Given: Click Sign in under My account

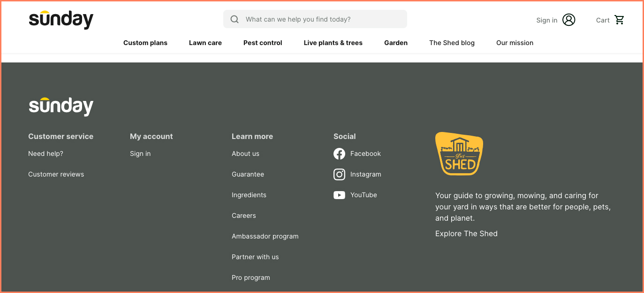Looking at the screenshot, I should [140, 154].
